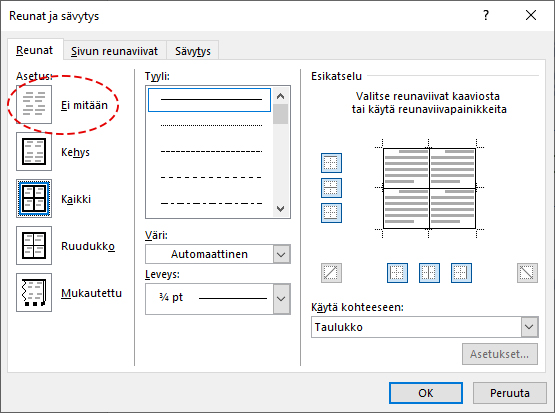
Task: Pick the Ruudukko grid border icon
Action: coord(34,246)
